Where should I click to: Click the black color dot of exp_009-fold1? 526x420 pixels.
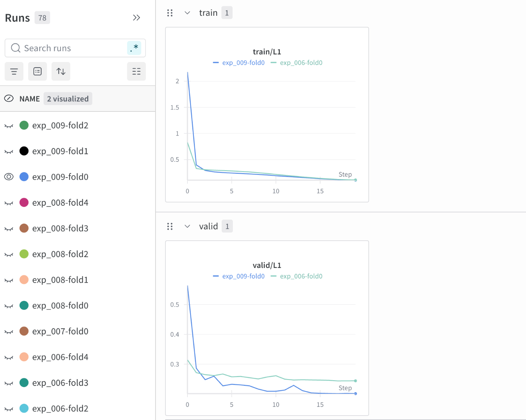[24, 151]
